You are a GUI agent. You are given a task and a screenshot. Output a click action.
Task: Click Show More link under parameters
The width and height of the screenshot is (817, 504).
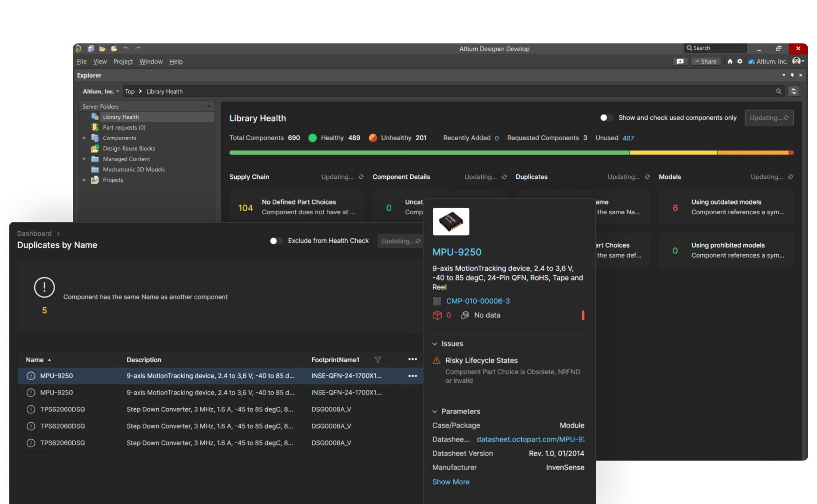tap(451, 482)
